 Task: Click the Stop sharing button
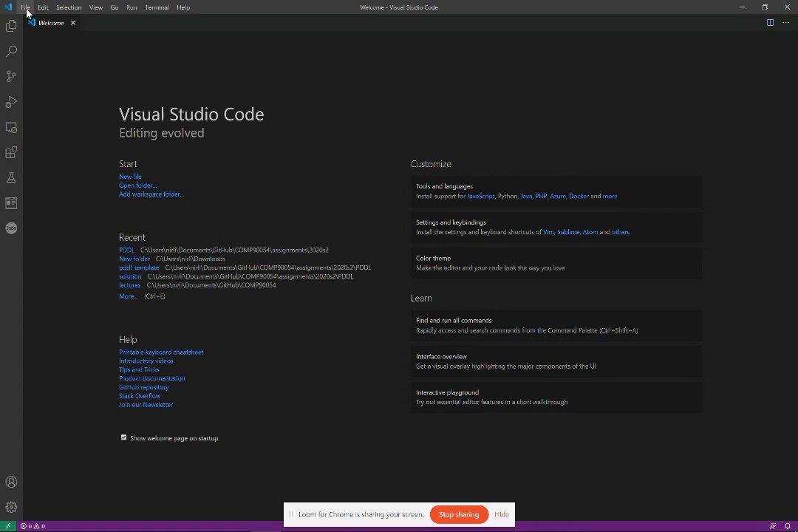pos(459,514)
